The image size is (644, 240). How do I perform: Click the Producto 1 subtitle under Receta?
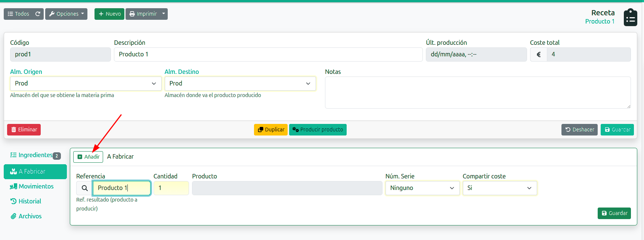pos(600,22)
